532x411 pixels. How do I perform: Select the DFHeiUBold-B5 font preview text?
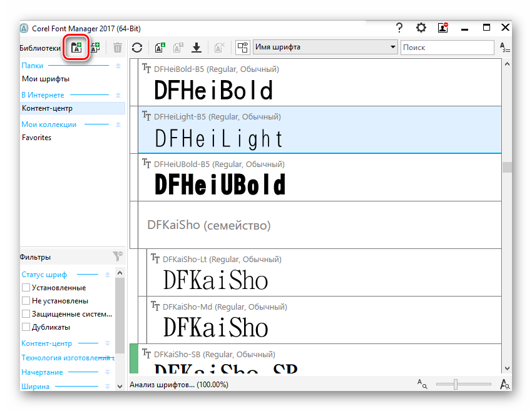click(220, 185)
